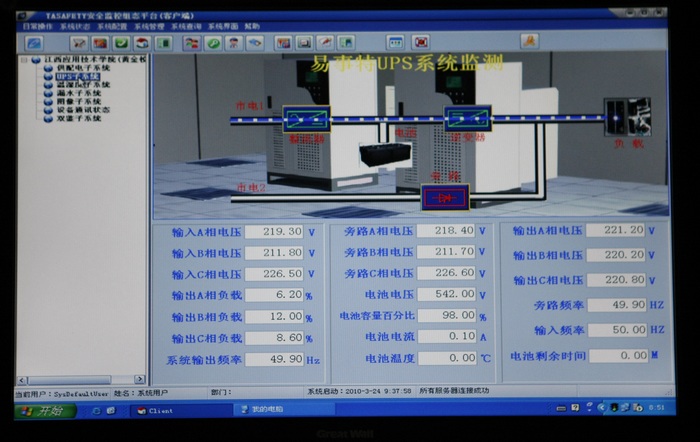Open the 日常操作 menu
The image size is (700, 442).
pyautogui.click(x=38, y=27)
